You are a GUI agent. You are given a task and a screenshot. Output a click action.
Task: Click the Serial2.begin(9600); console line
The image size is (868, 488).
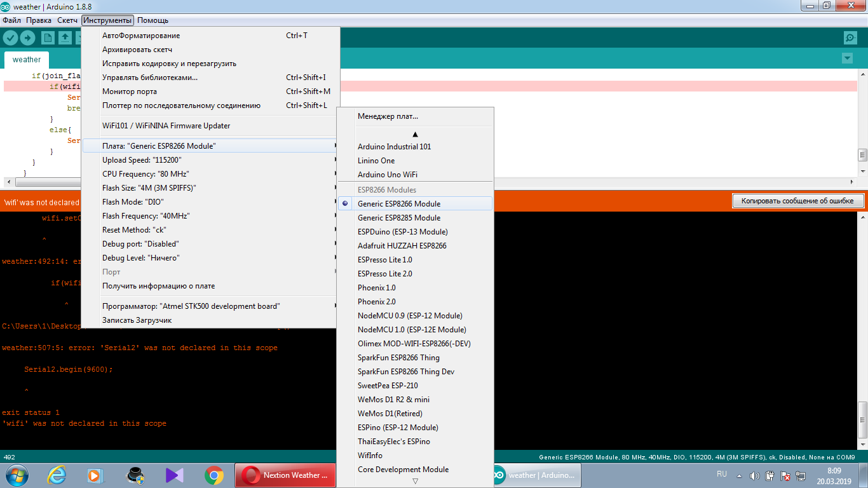pos(69,369)
